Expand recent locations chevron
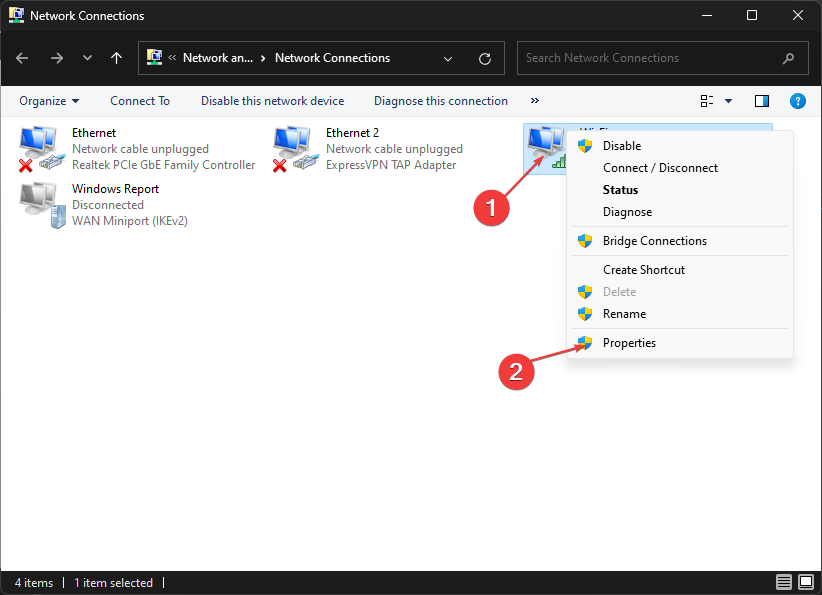 [87, 58]
